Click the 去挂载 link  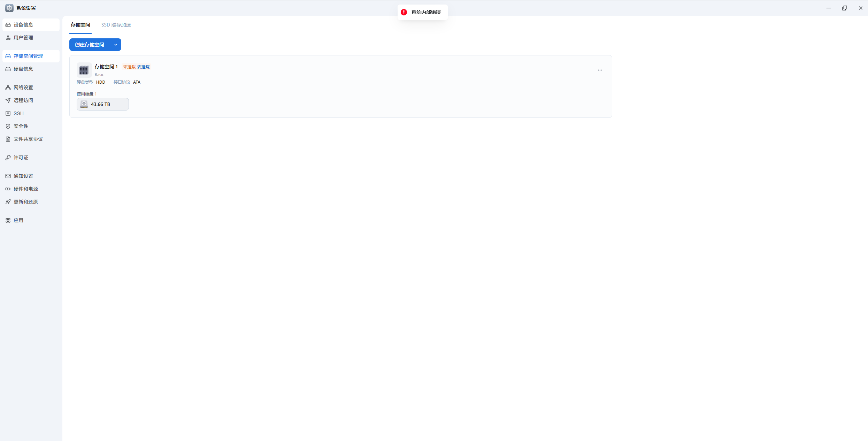coord(143,67)
